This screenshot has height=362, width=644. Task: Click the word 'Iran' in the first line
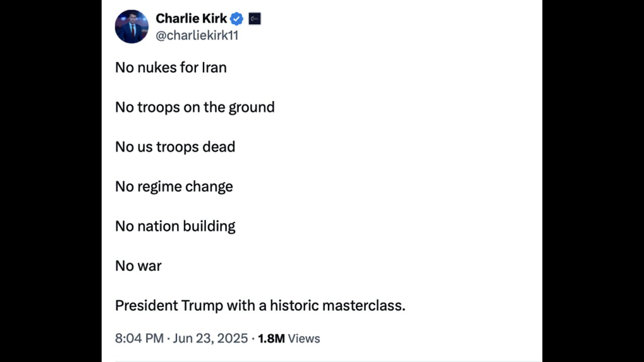[214, 67]
